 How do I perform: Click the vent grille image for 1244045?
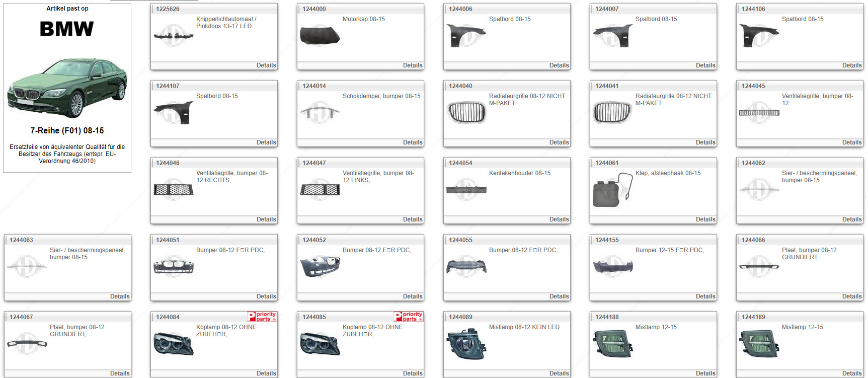click(x=759, y=113)
